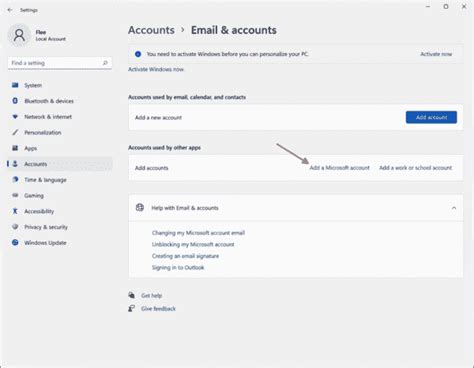Click the Give feedback icon
This screenshot has height=368, width=474.
(x=132, y=308)
